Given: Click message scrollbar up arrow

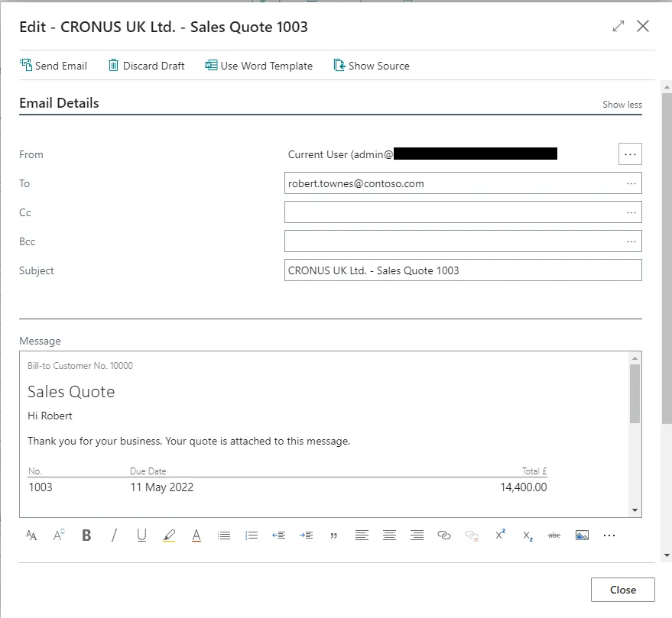Looking at the screenshot, I should click(635, 358).
